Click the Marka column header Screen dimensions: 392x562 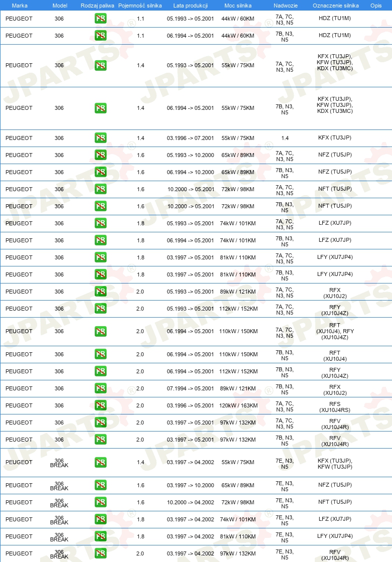[x=20, y=6]
